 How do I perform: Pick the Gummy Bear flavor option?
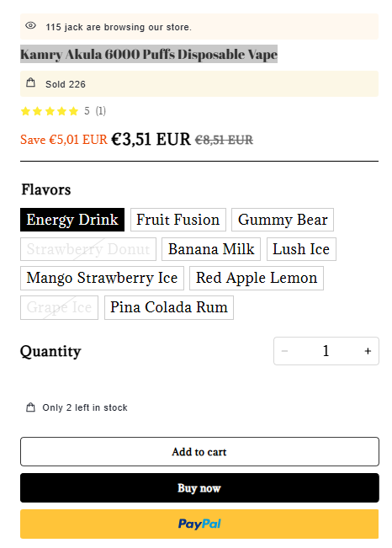tap(283, 220)
